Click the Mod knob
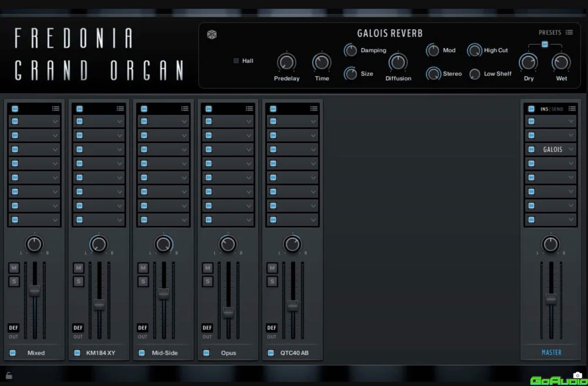Screen dimensions: 588x386 pos(432,50)
